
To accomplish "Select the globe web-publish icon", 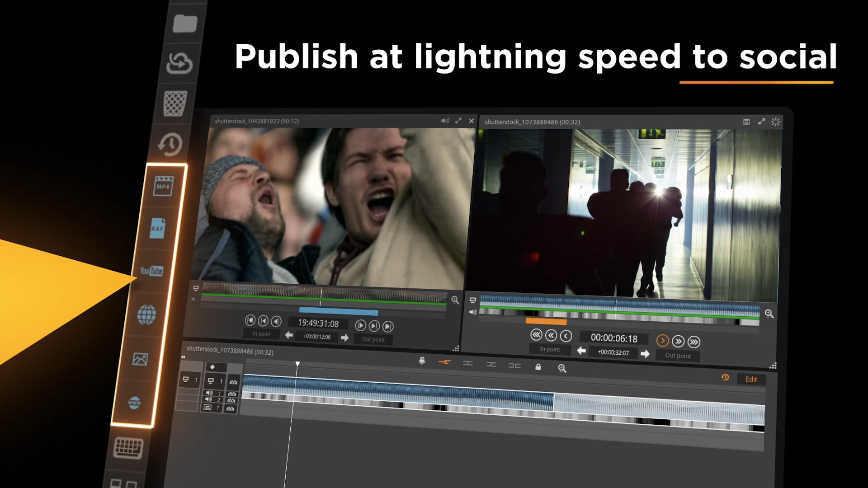I will (147, 314).
